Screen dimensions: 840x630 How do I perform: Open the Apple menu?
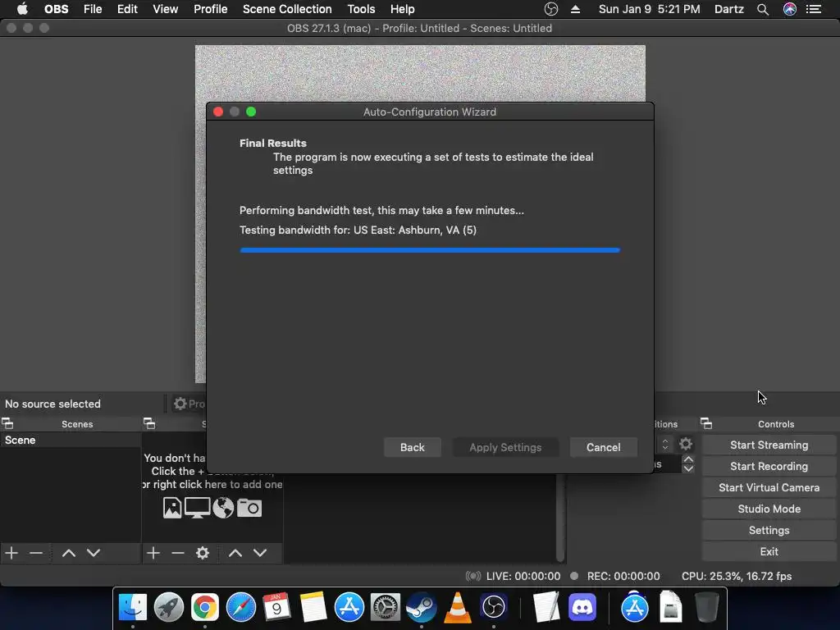point(22,9)
